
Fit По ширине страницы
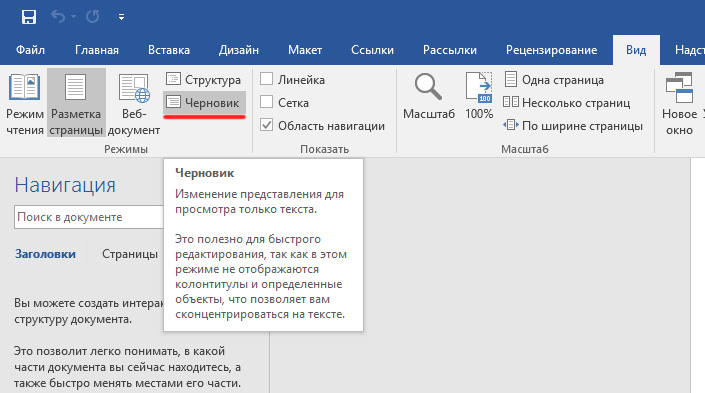tap(573, 126)
